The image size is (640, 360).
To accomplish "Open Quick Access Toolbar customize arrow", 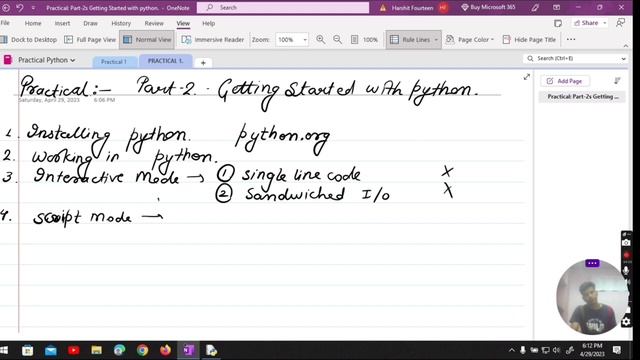I will tap(33, 8).
